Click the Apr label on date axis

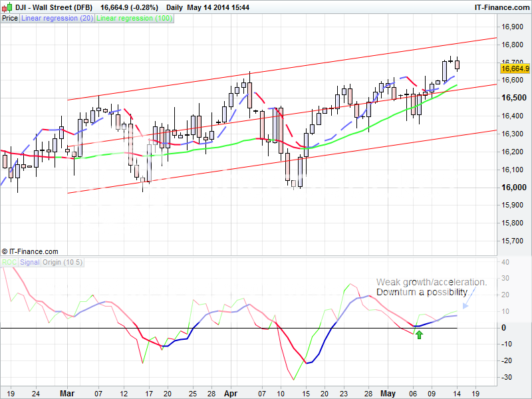[229, 393]
